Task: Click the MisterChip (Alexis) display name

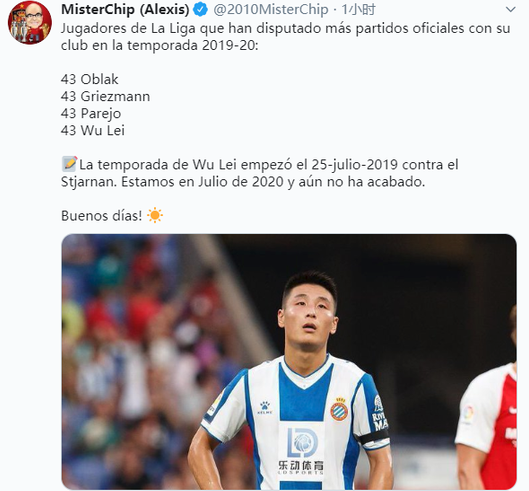Action: click(125, 9)
